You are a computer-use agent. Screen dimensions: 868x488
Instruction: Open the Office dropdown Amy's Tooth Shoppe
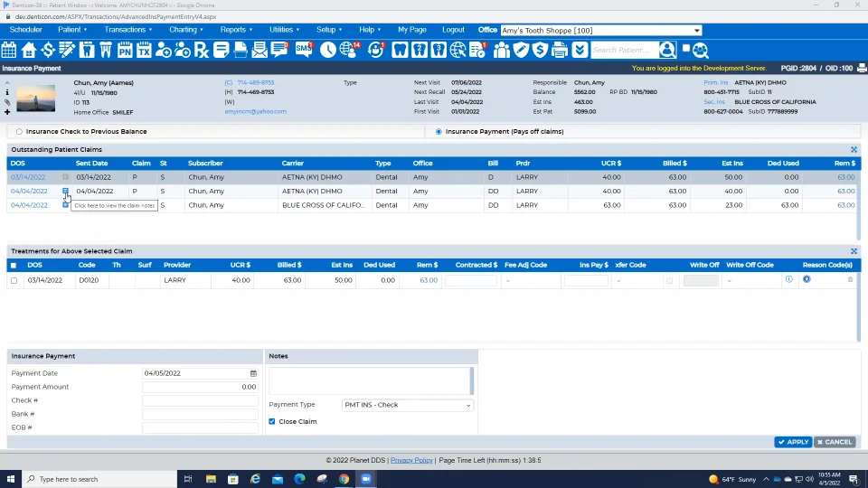(601, 31)
